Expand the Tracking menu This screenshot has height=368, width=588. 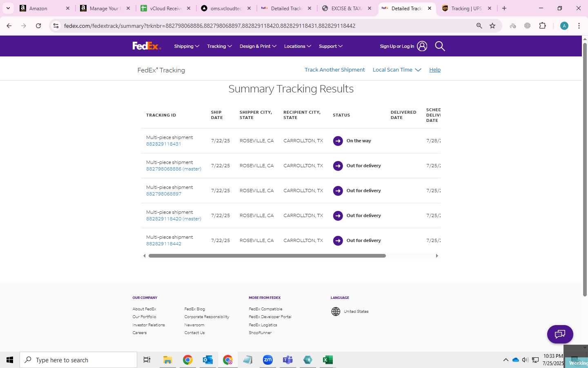pyautogui.click(x=219, y=46)
